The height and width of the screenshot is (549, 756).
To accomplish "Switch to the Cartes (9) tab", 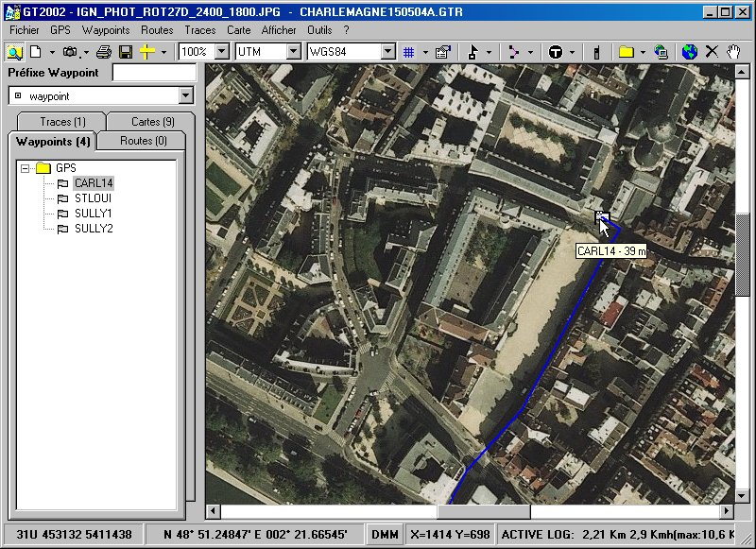I will tap(152, 122).
